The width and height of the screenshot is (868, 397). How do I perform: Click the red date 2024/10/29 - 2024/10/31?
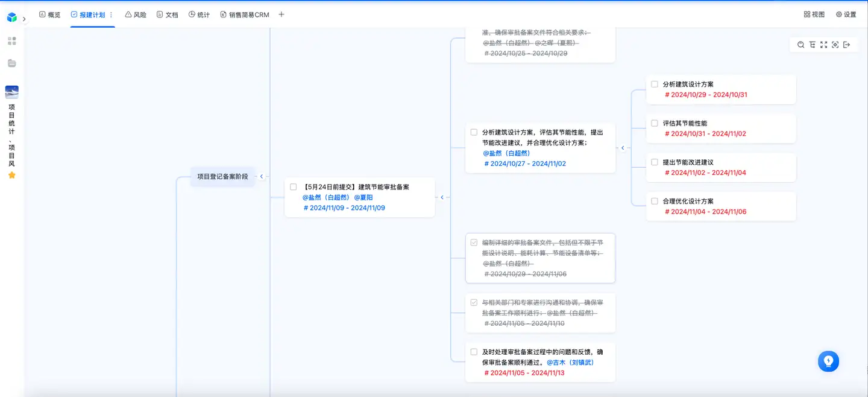(x=706, y=95)
